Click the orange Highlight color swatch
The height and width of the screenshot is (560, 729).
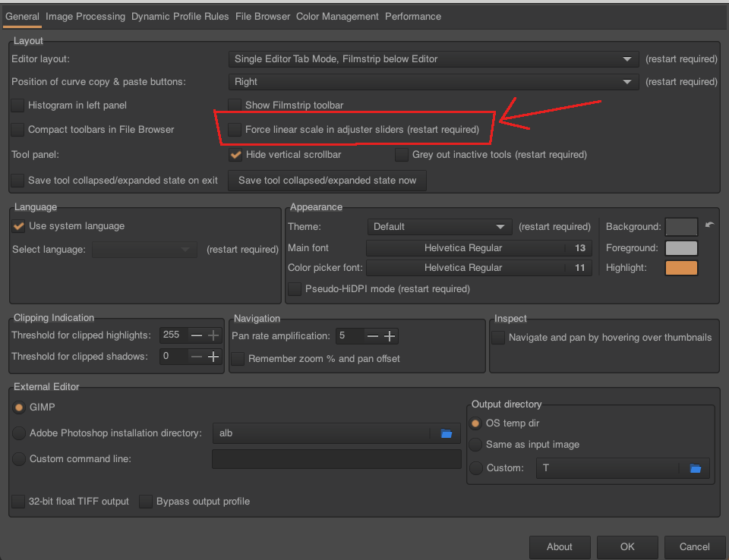tap(681, 268)
